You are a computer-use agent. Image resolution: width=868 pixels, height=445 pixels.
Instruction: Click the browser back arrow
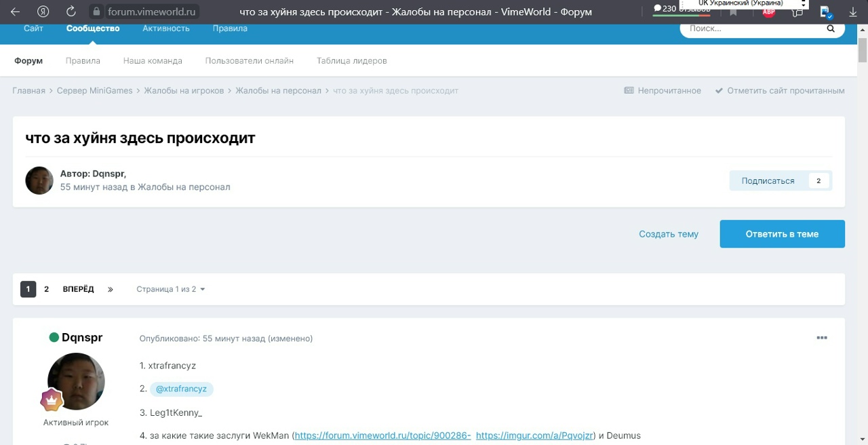[15, 12]
